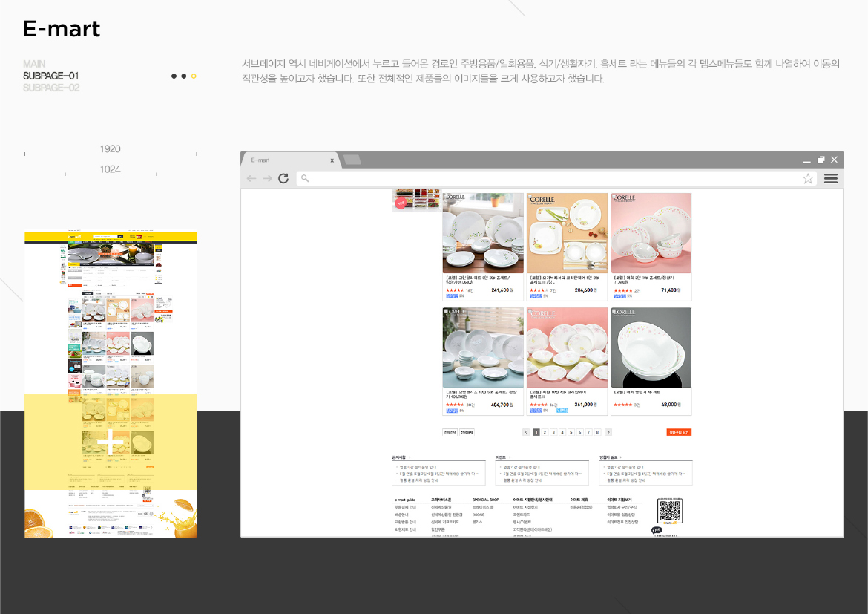
Task: Click the left chevron before page numbers
Action: click(x=525, y=432)
